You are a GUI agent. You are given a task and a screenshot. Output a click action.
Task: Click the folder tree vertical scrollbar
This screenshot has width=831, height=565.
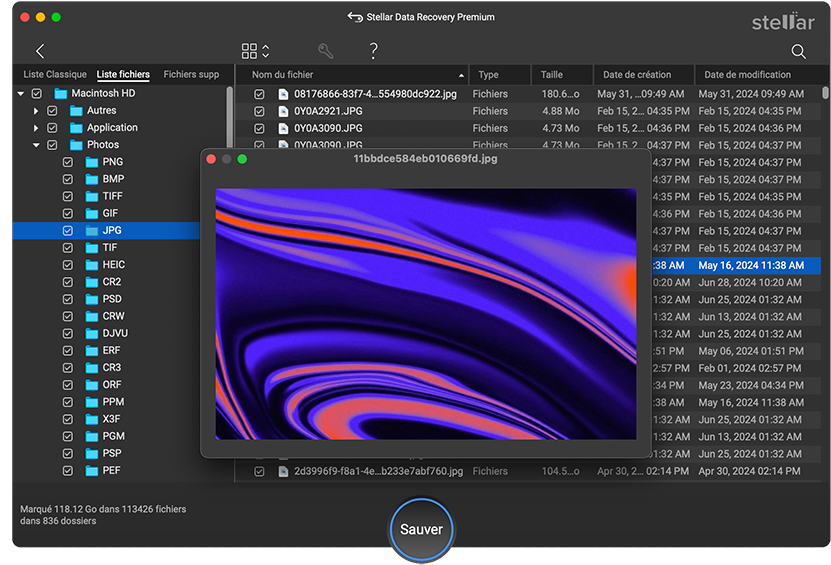(229, 118)
